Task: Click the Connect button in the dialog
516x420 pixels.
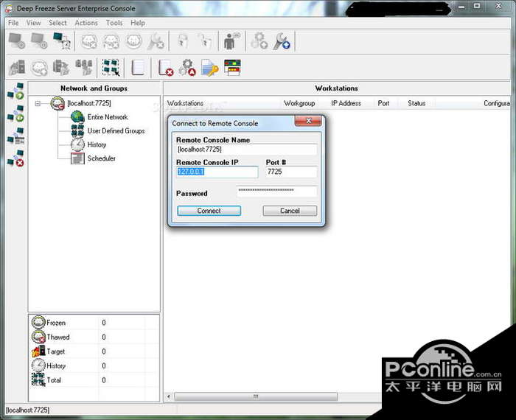Action: coord(209,211)
